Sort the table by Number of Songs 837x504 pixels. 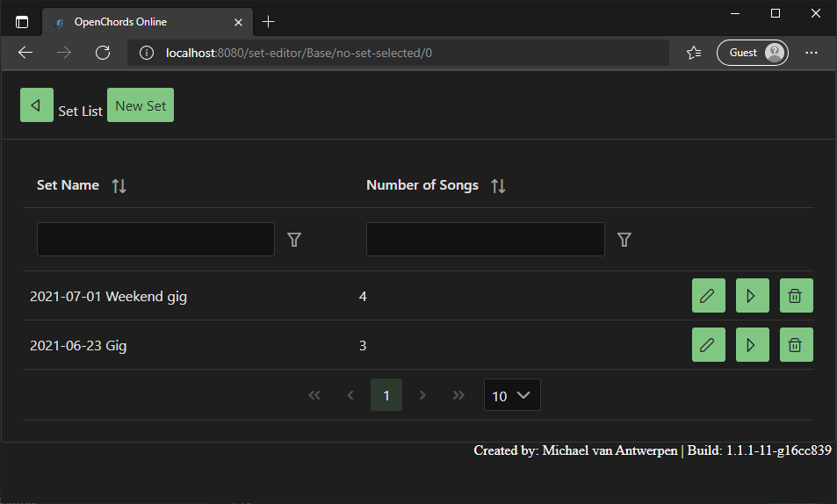(498, 185)
